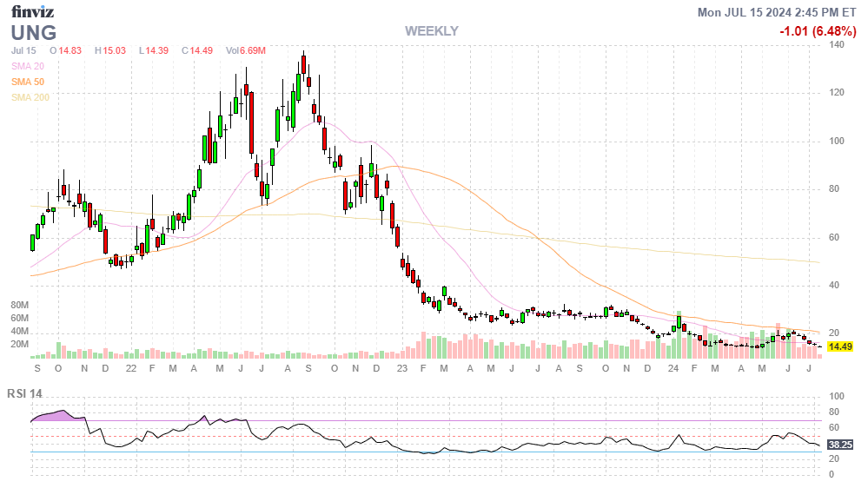This screenshot has height=488, width=868.
Task: Click the yellow 14.49 current price tag
Action: [x=838, y=346]
